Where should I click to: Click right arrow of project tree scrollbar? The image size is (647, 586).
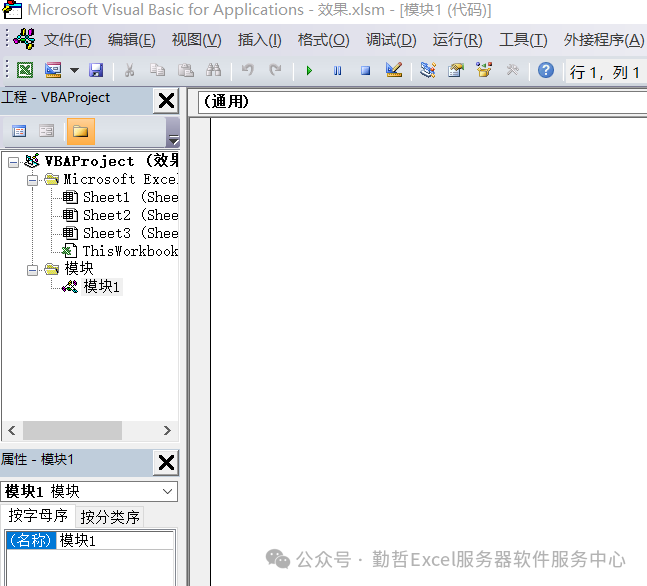(x=167, y=430)
